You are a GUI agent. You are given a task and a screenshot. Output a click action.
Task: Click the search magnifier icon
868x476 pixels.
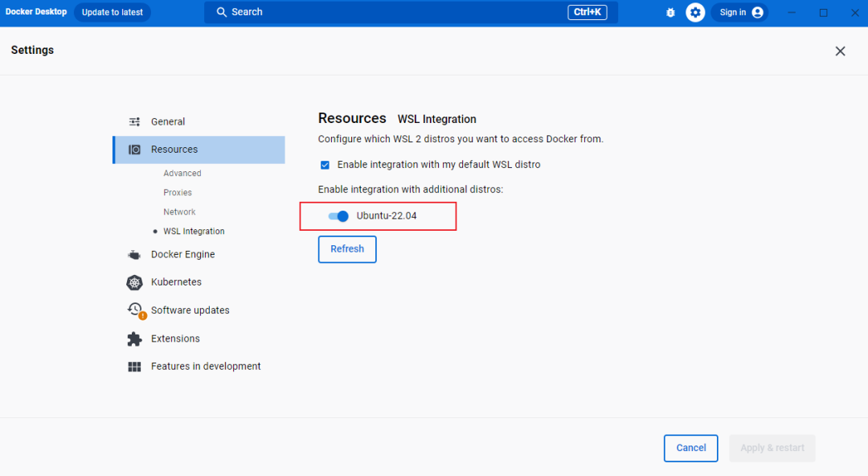point(222,12)
